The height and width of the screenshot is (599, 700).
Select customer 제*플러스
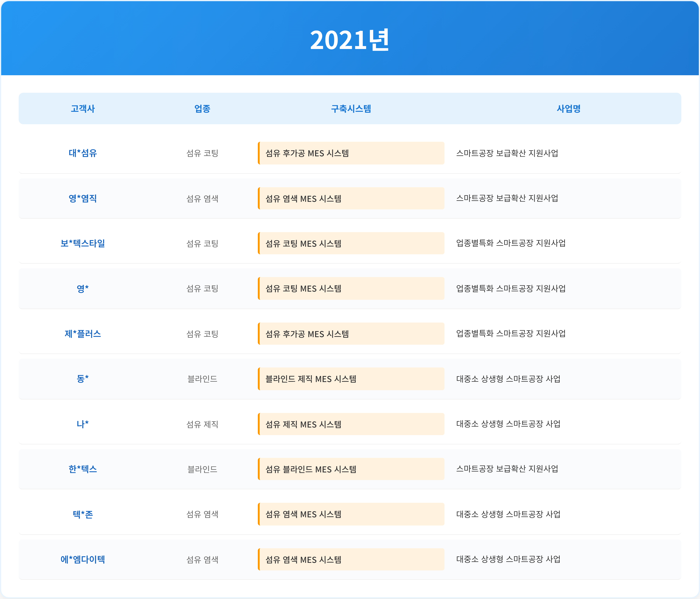pos(82,334)
